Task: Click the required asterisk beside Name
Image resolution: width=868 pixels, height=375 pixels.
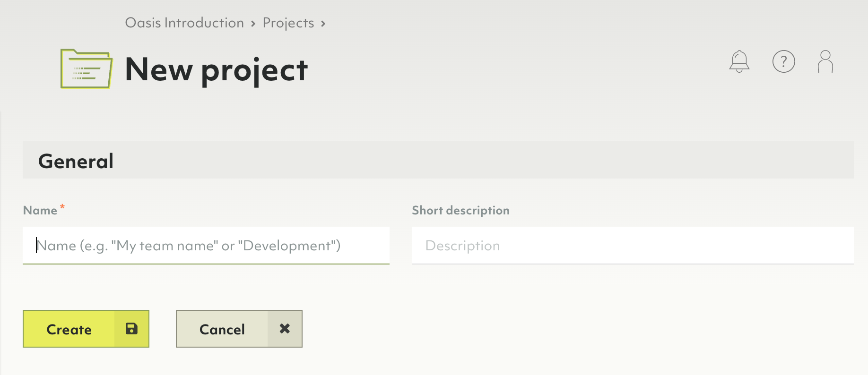Action: (x=62, y=207)
